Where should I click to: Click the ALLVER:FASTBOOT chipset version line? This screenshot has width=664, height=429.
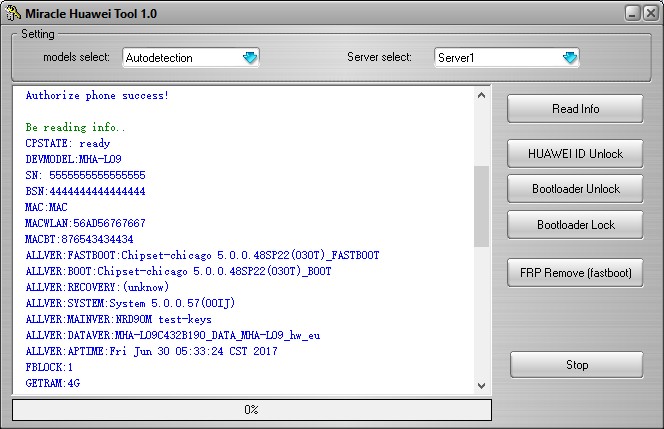202,255
